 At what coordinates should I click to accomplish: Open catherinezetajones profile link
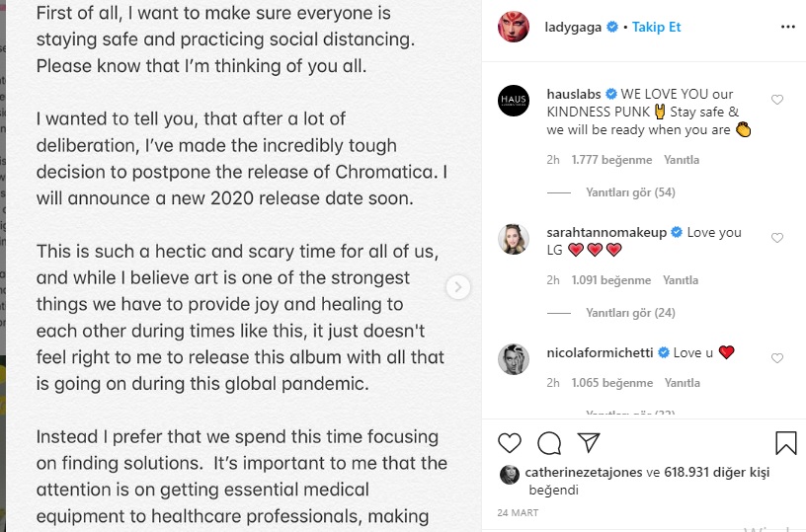[583, 473]
